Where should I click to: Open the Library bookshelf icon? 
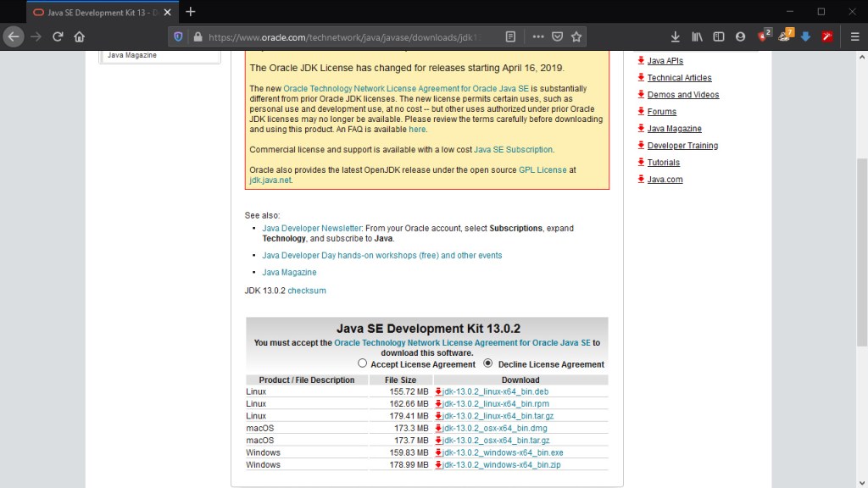(697, 36)
